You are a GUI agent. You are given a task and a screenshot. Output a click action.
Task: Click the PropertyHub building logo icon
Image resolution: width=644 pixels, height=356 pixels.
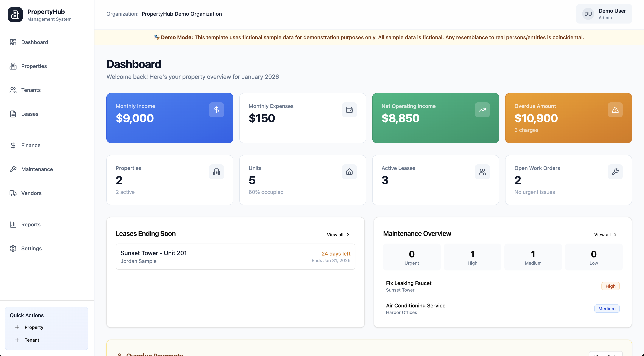[15, 15]
